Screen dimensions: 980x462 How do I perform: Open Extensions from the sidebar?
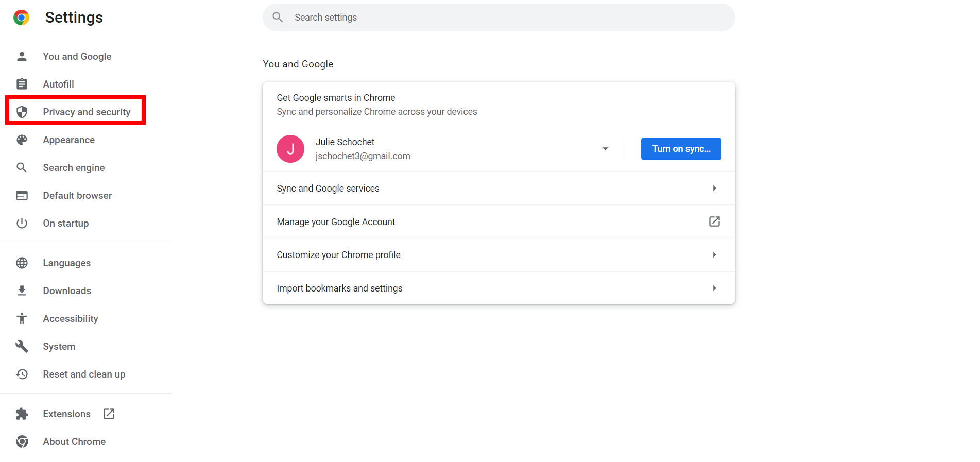click(66, 414)
